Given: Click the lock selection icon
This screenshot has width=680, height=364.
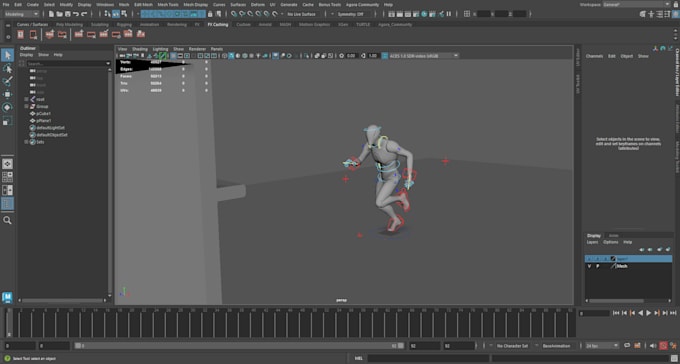Looking at the screenshot, I should coord(210,14).
